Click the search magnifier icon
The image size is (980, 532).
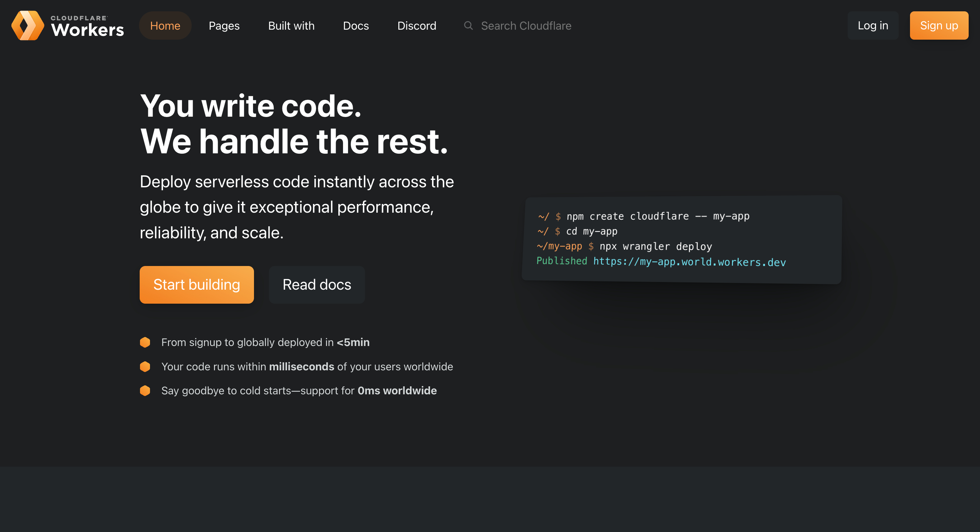468,25
